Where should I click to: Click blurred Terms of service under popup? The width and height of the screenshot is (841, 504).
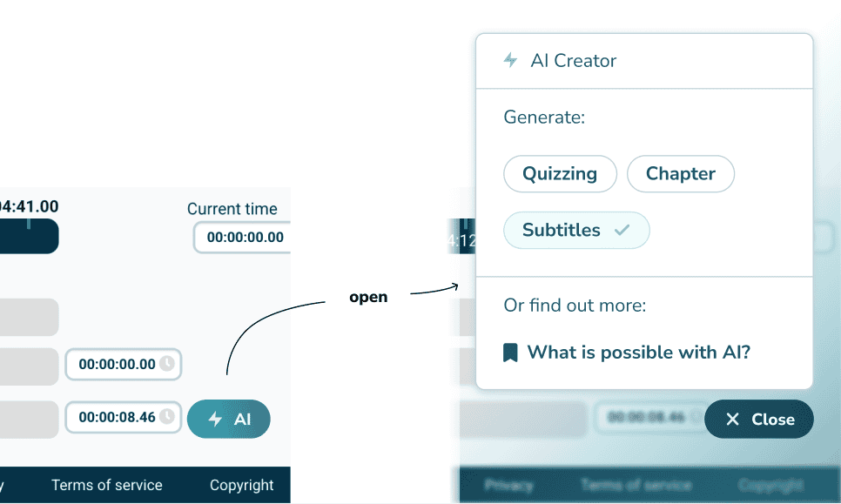636,485
